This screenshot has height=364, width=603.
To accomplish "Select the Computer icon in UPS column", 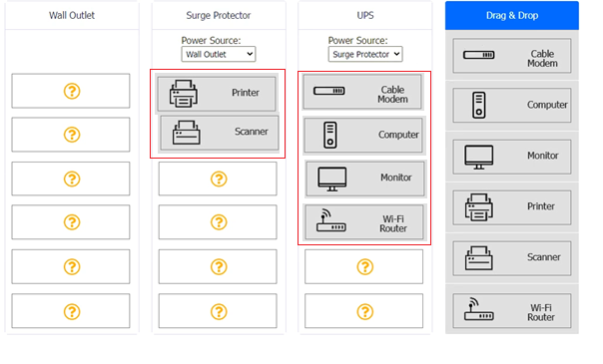I will click(x=330, y=136).
